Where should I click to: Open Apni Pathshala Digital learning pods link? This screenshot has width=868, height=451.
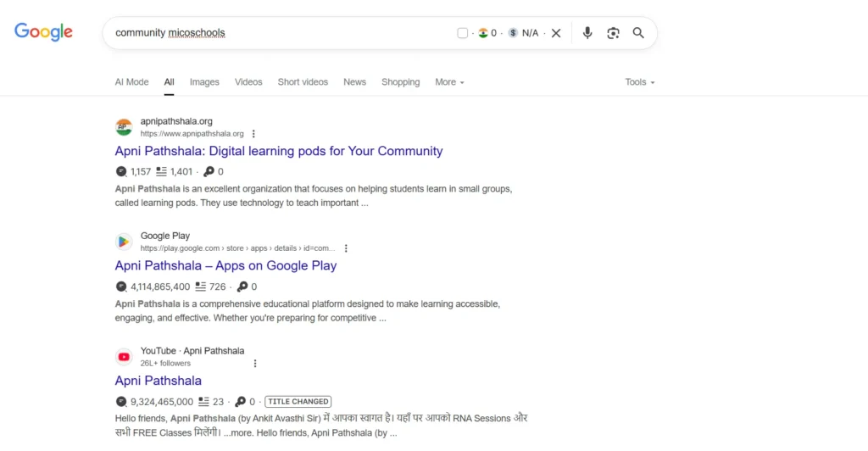(279, 151)
